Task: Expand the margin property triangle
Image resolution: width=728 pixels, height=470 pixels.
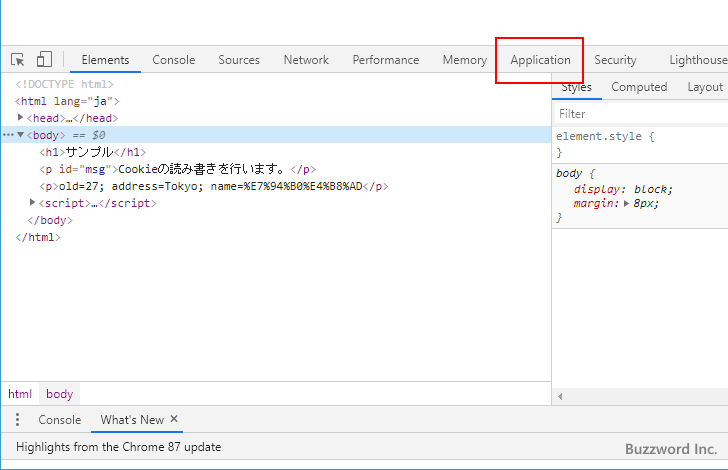Action: pyautogui.click(x=626, y=203)
